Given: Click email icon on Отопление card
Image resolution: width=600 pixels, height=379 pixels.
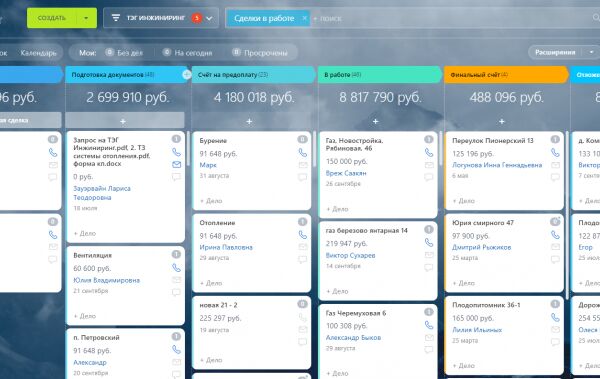Looking at the screenshot, I should 303,247.
